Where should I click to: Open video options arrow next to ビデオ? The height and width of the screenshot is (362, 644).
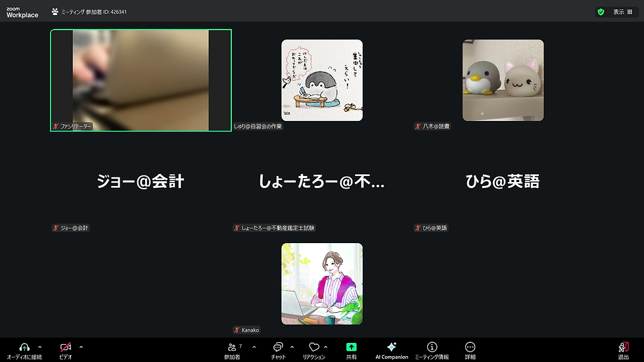click(81, 348)
